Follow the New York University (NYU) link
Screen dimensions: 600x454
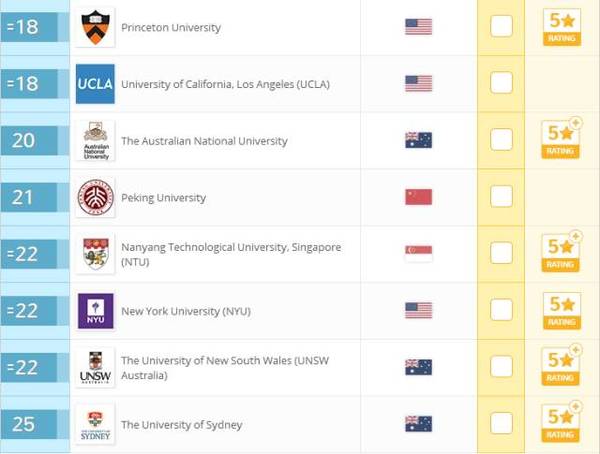click(186, 311)
